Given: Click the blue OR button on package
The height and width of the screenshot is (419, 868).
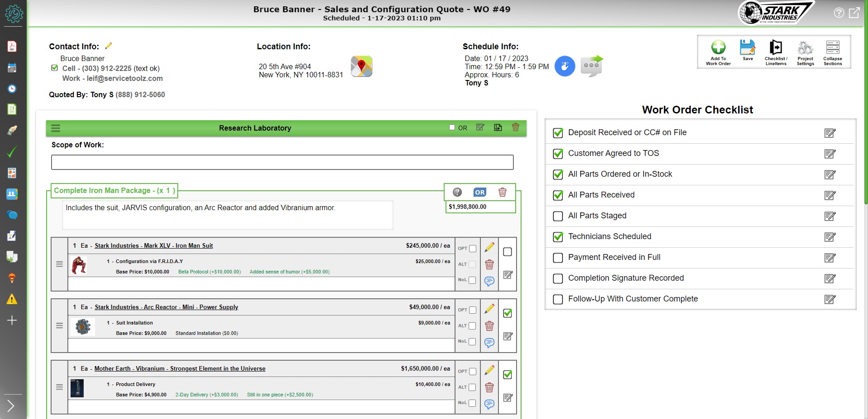Looking at the screenshot, I should click(x=479, y=192).
